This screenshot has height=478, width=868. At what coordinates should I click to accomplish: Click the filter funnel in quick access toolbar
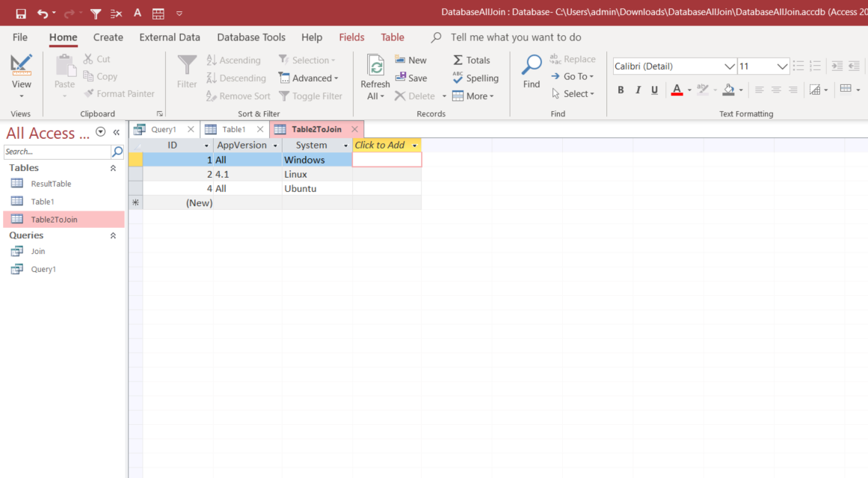tap(96, 13)
